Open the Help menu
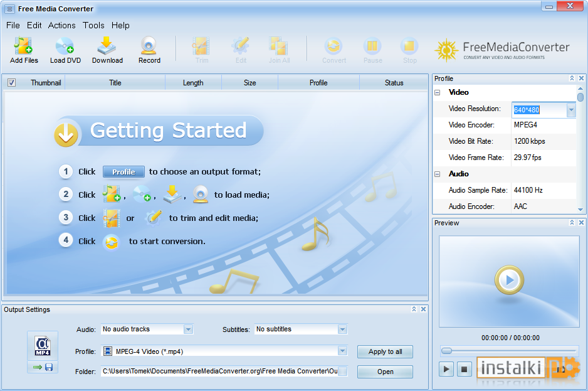The height and width of the screenshot is (391, 588). 120,25
